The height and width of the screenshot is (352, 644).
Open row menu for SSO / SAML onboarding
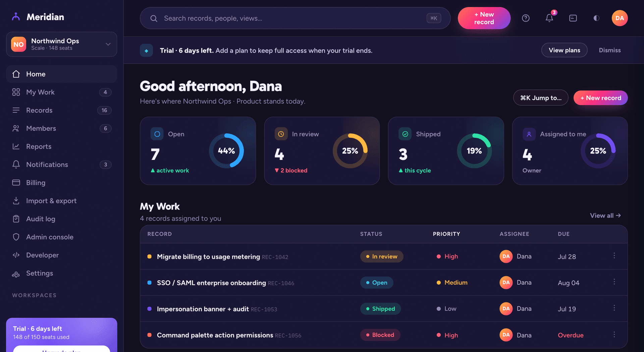[x=614, y=282]
